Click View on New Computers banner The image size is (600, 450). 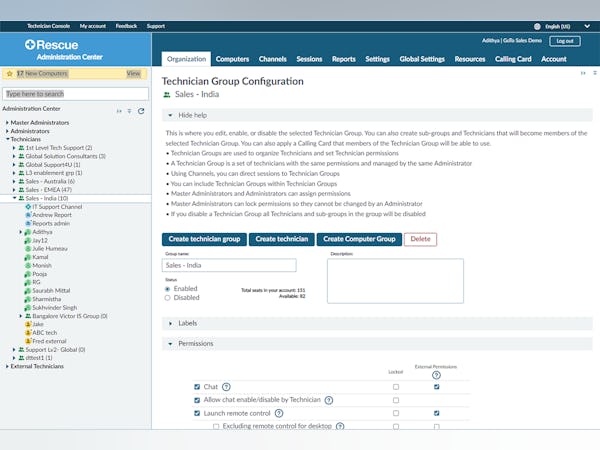point(134,73)
